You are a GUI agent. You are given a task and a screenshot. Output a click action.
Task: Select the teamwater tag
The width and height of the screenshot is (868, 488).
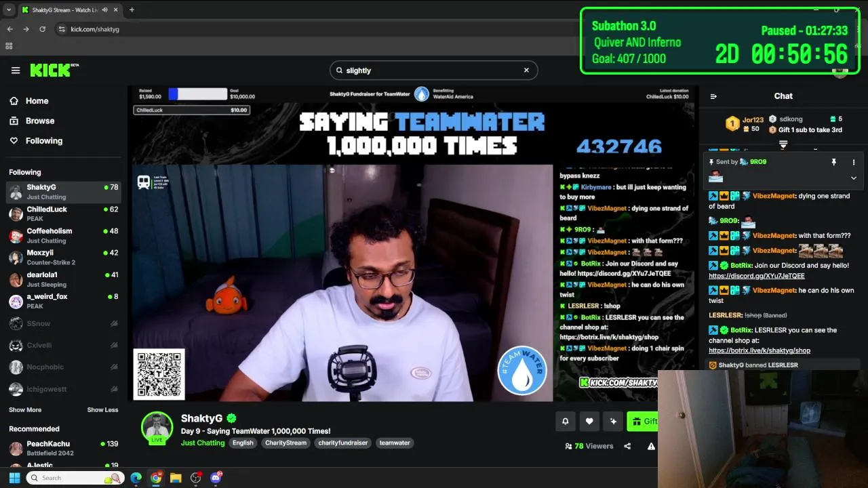(395, 443)
